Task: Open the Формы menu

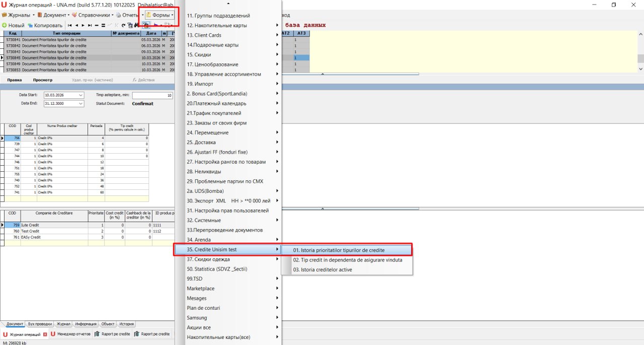Action: [x=159, y=15]
